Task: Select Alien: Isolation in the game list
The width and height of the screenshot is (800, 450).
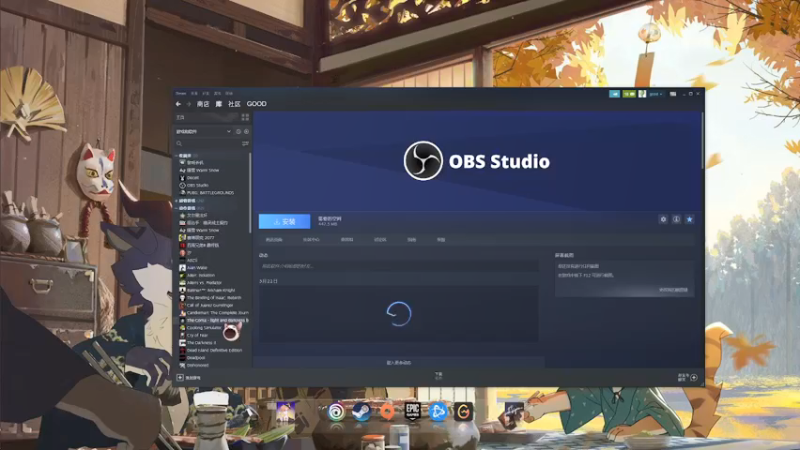Action: coord(200,275)
